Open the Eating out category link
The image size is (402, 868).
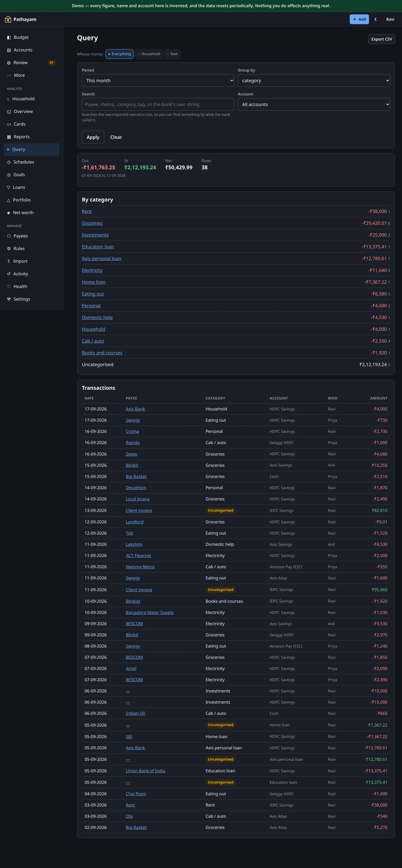point(93,294)
